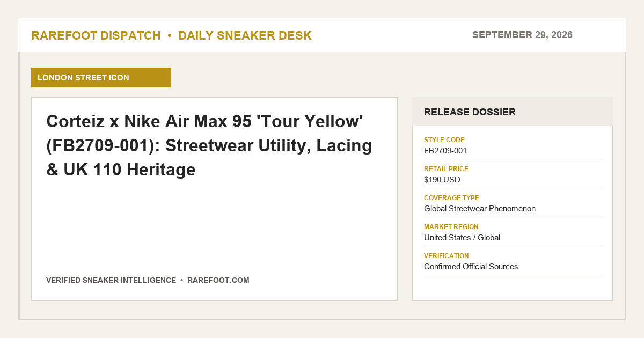The height and width of the screenshot is (338, 644).
Task: Click the September 29, 2026 date
Action: 522,35
